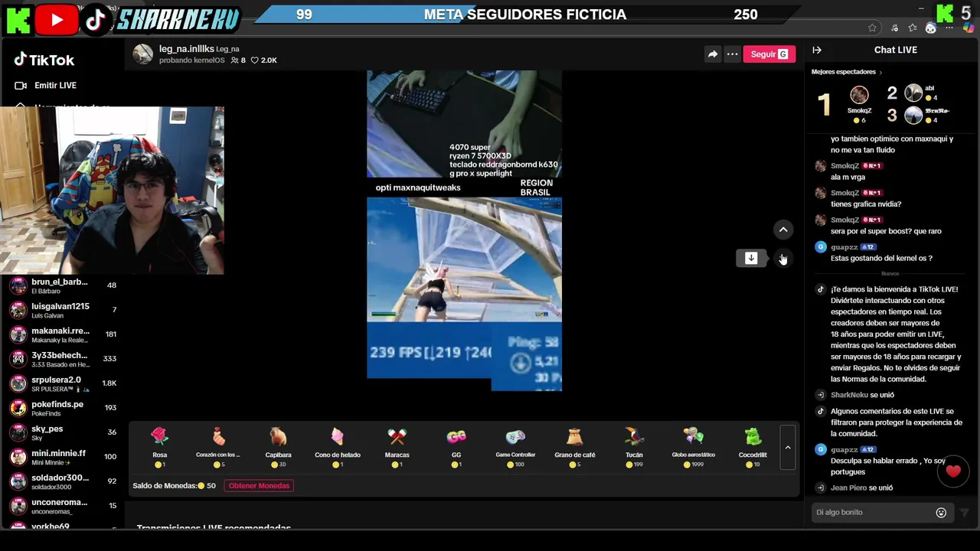Send the Game Controller gift

pos(515,447)
